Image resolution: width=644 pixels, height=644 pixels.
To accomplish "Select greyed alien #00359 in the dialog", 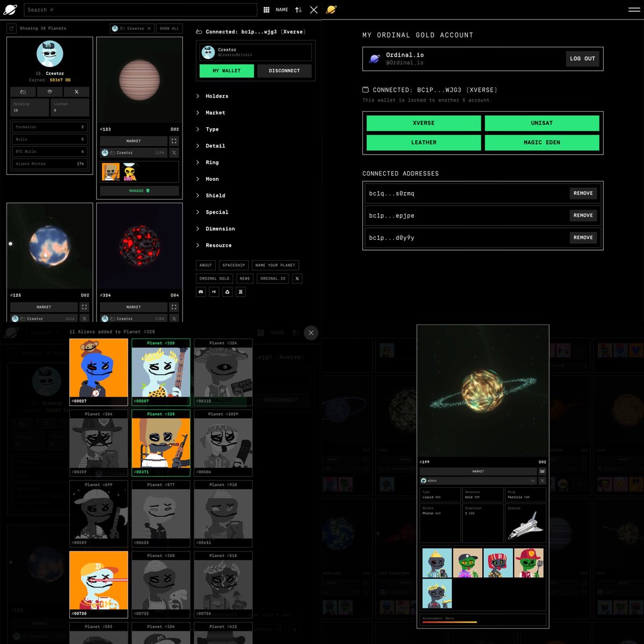I will [x=99, y=443].
